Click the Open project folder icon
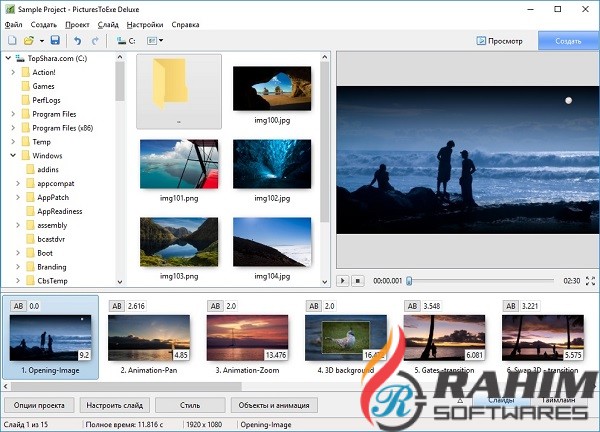Viewport: 600px width, 432px height. (x=28, y=41)
